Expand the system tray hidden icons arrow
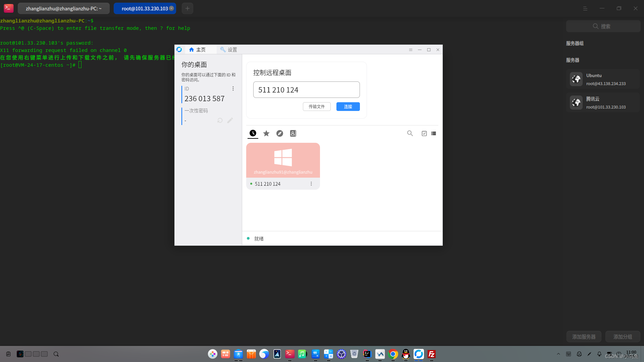Screen dimensions: 644x362 (558, 354)
